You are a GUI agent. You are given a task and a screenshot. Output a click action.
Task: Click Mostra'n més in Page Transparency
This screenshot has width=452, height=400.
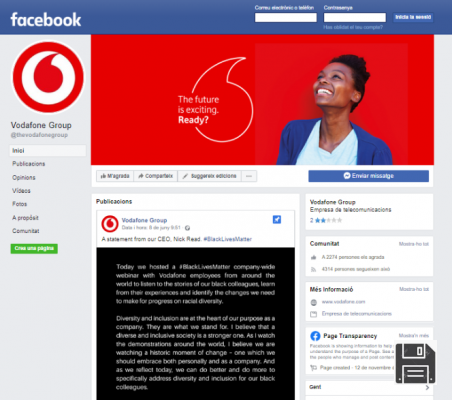click(414, 335)
